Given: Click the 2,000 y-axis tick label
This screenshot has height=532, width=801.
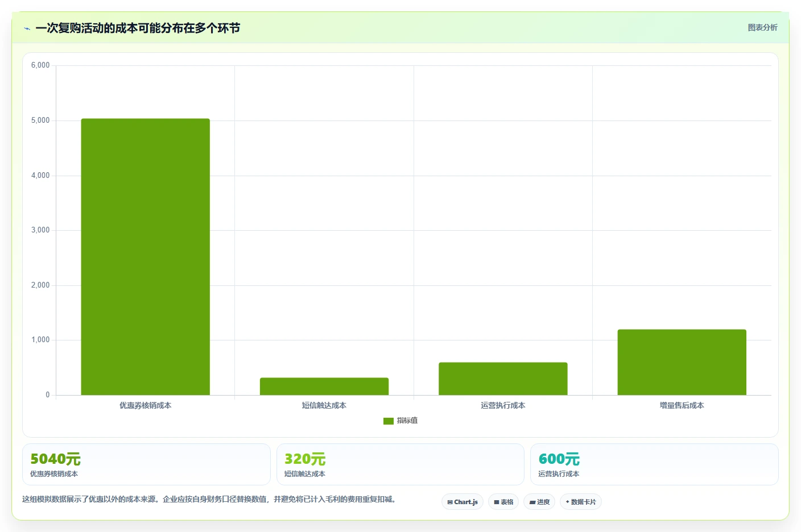Looking at the screenshot, I should [40, 285].
